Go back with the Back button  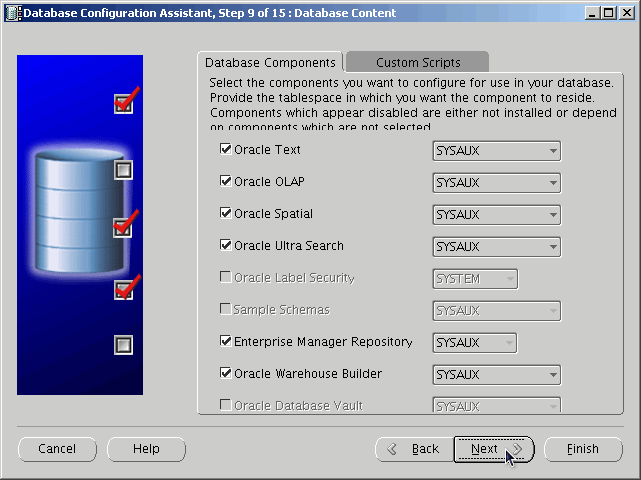coord(413,449)
